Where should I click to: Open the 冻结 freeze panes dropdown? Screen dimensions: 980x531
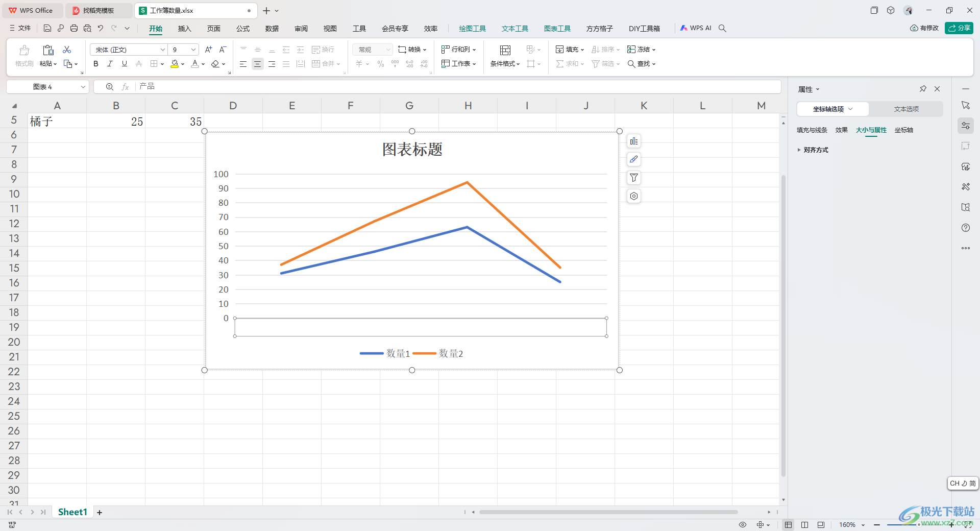coord(641,50)
